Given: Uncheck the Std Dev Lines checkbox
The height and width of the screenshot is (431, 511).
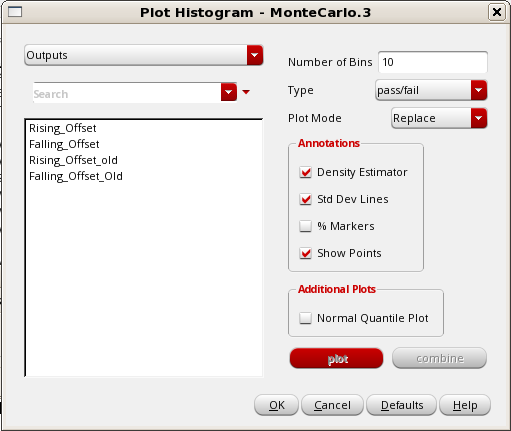Looking at the screenshot, I should pos(305,199).
